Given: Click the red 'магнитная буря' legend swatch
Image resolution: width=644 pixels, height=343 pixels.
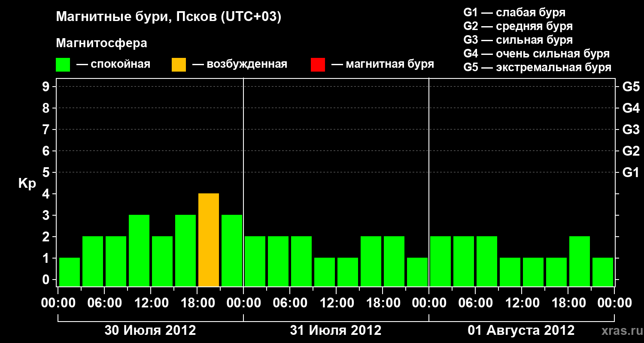Looking at the screenshot, I should pos(318,64).
